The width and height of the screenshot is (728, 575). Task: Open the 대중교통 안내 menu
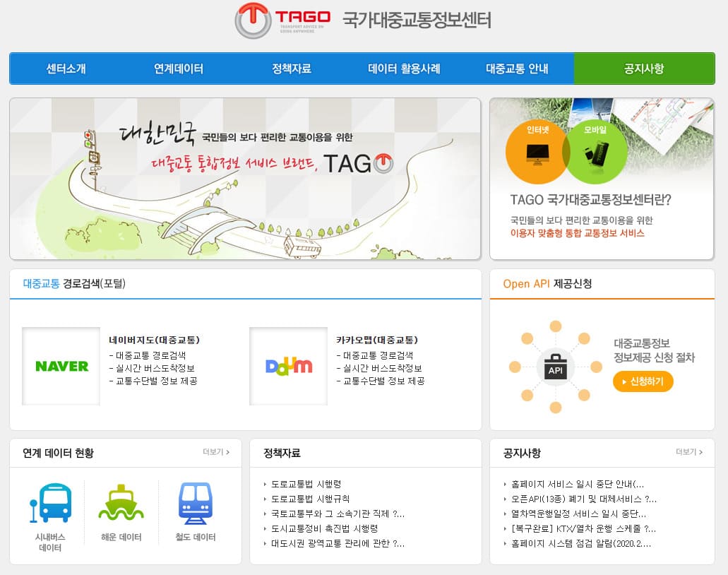517,69
